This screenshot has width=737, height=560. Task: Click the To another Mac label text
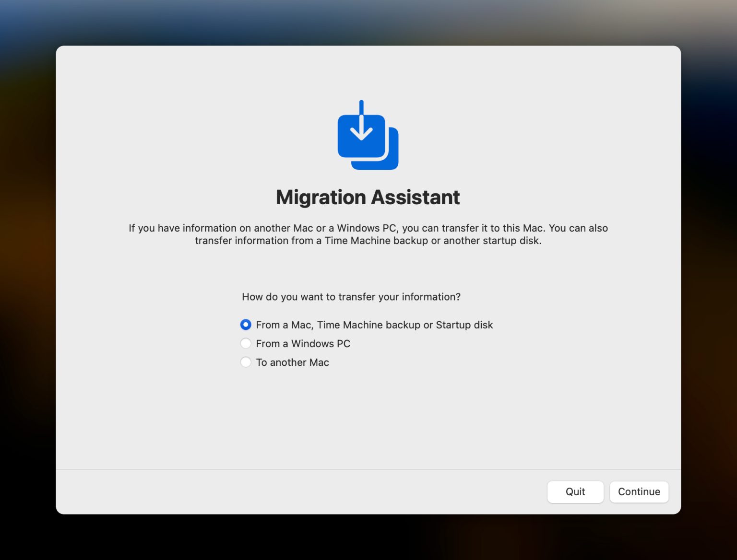tap(292, 362)
